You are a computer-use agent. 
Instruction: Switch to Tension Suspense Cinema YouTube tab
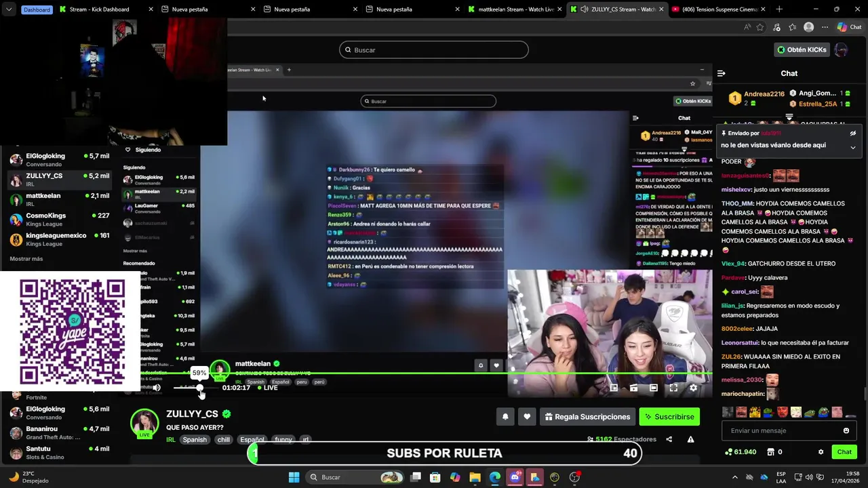coord(719,9)
